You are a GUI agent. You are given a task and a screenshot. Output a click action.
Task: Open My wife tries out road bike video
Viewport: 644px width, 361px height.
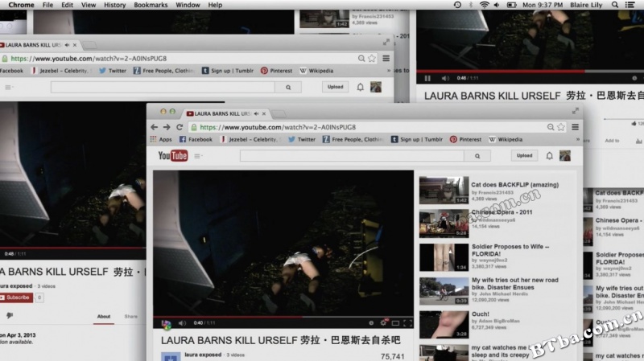point(515,284)
